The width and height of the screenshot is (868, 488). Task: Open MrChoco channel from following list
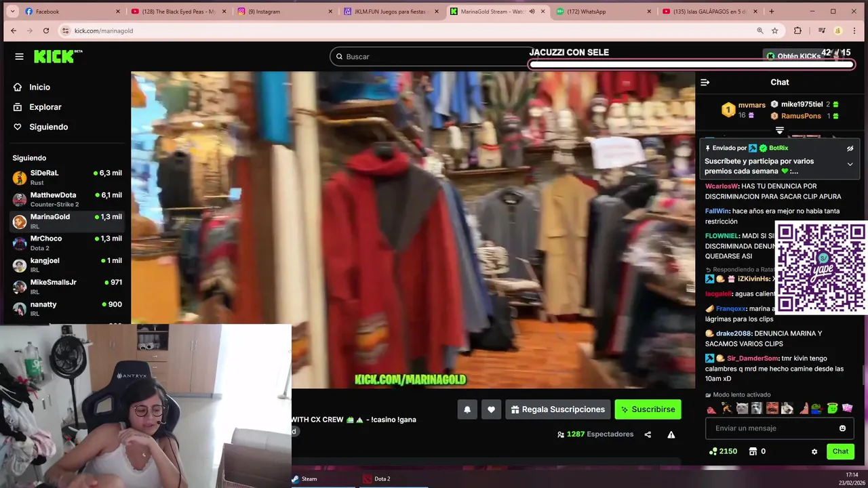67,243
